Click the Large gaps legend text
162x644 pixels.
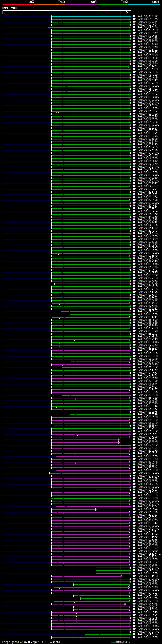coord(11,642)
